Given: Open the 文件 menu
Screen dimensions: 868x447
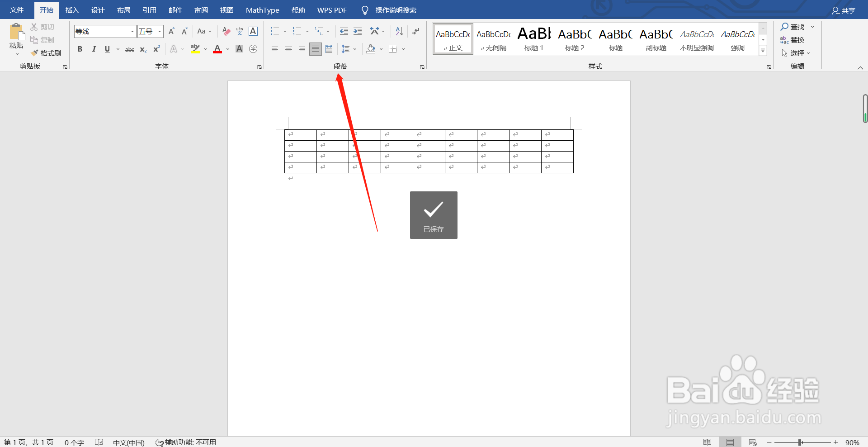Looking at the screenshot, I should (17, 10).
